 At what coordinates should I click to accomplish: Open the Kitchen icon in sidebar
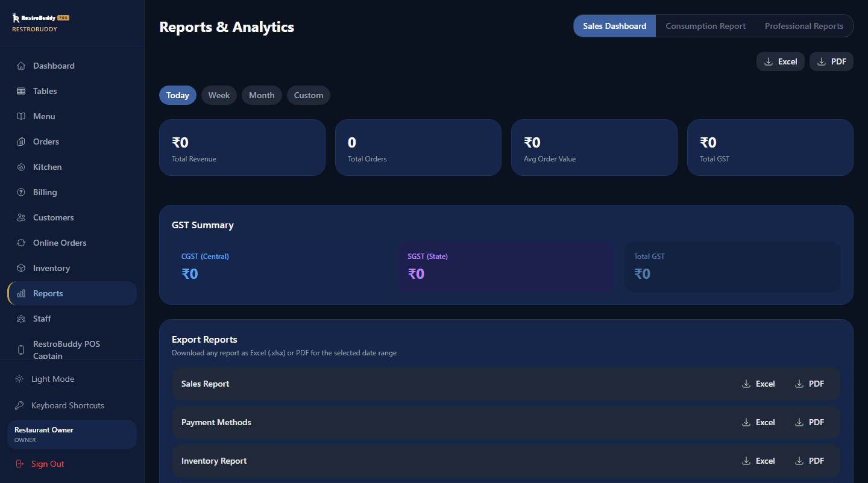(21, 167)
